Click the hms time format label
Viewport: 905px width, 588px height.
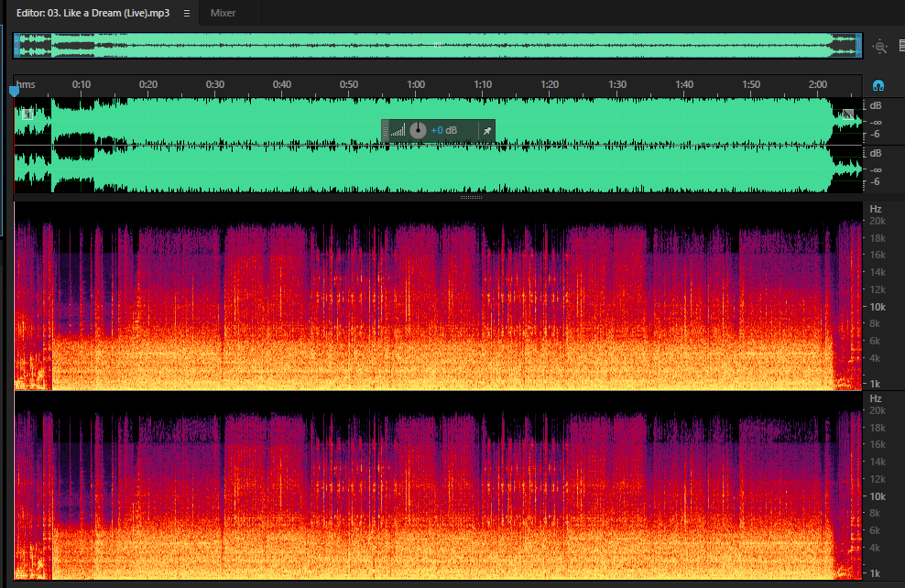[26, 84]
